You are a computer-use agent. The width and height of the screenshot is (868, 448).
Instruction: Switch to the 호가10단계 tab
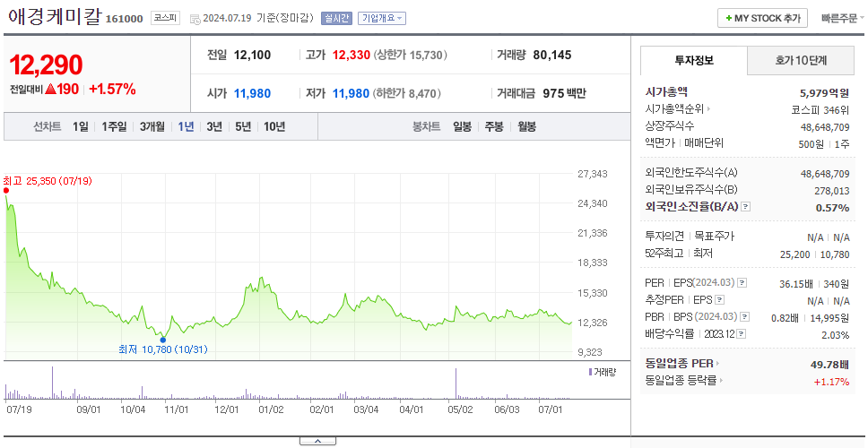(801, 61)
